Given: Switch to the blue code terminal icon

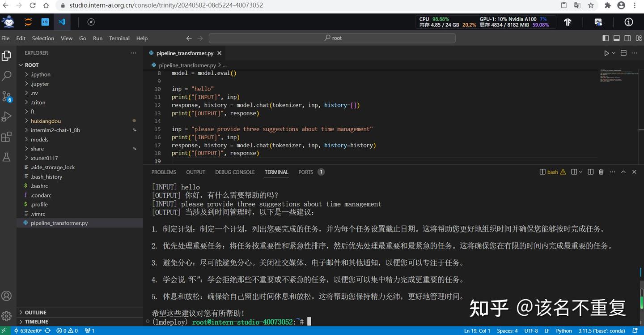Looking at the screenshot, I should (x=45, y=22).
